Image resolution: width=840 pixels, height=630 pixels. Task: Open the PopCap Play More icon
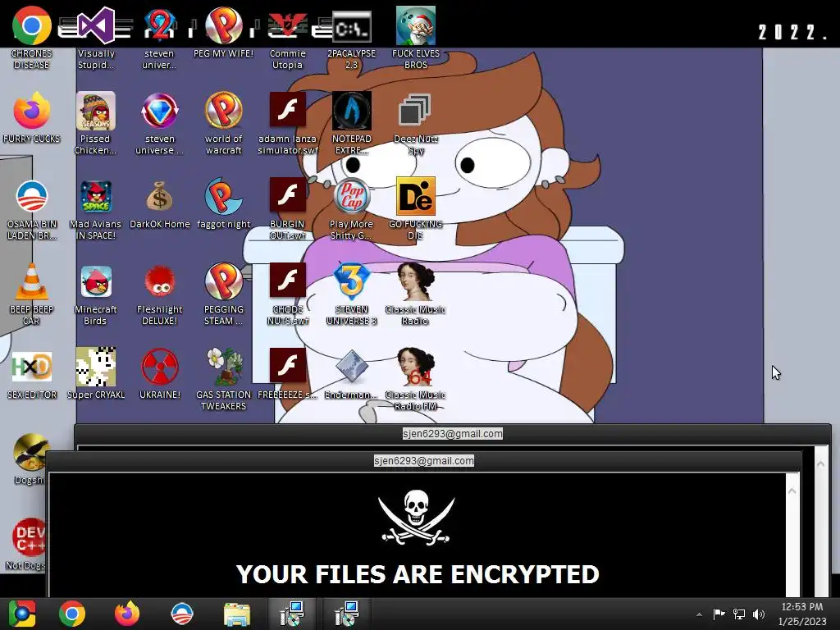[x=351, y=197]
